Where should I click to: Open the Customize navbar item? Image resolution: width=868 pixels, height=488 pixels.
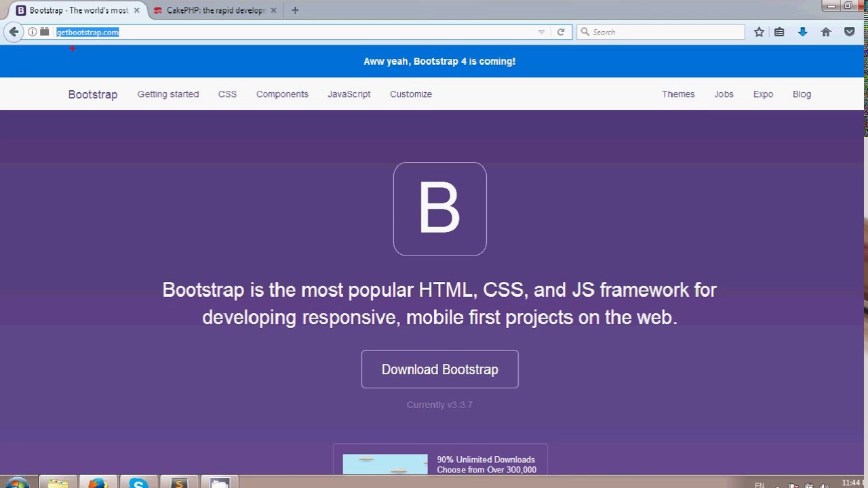(411, 94)
